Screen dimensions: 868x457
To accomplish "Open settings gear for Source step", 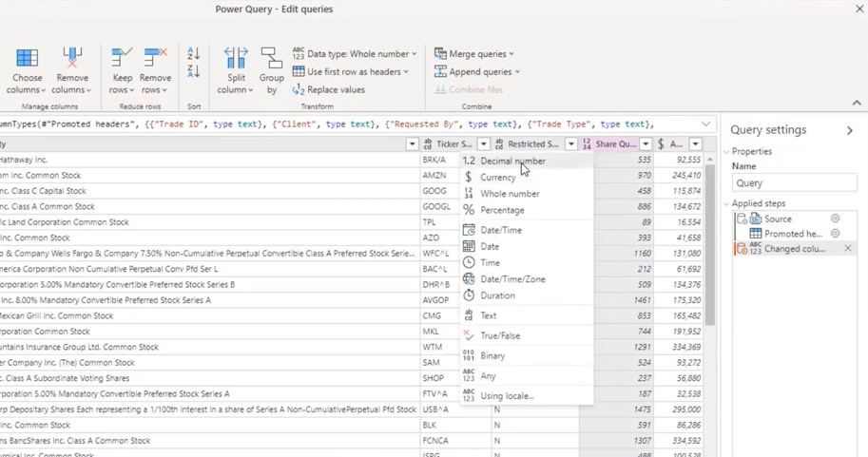I will (x=836, y=219).
